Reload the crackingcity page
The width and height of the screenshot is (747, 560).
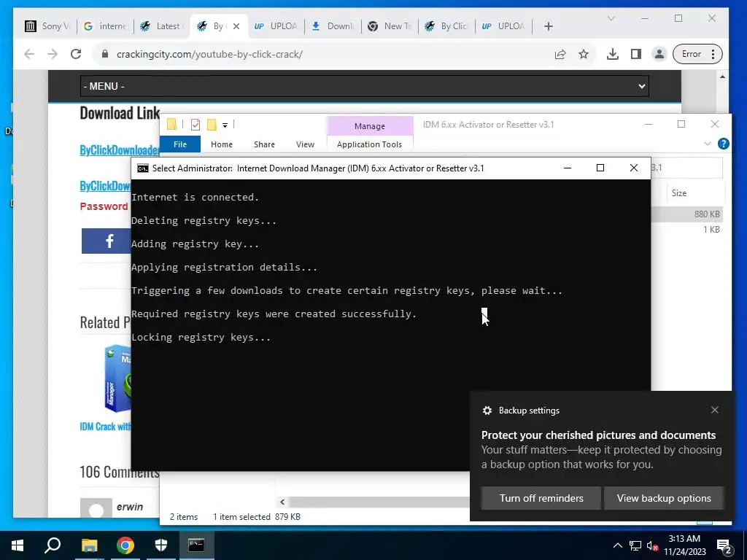(76, 54)
